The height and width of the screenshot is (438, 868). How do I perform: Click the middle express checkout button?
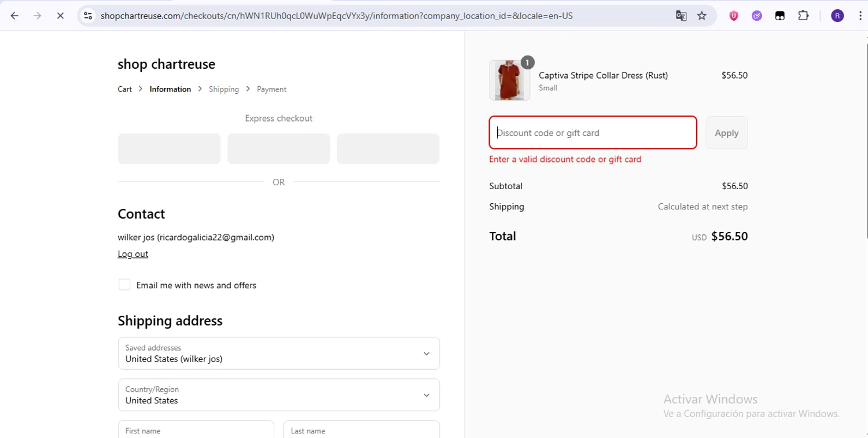tap(278, 149)
